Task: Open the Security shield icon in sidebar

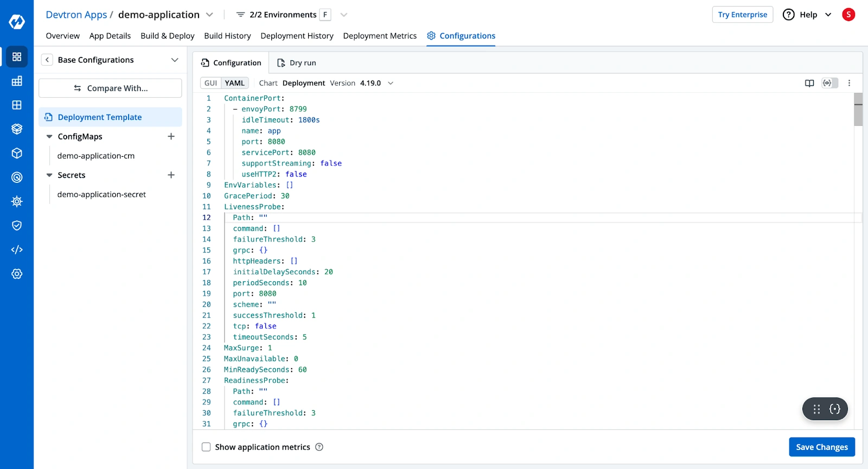Action: tap(17, 225)
